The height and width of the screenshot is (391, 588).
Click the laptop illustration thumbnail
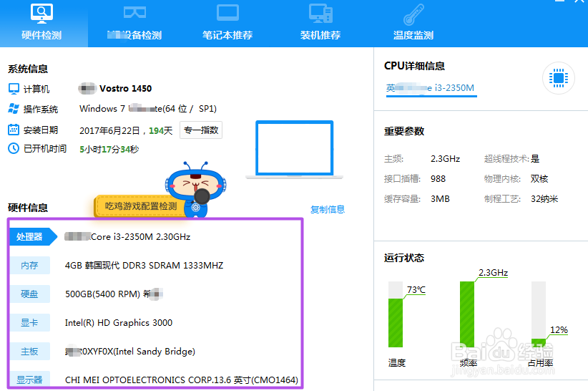pyautogui.click(x=295, y=150)
